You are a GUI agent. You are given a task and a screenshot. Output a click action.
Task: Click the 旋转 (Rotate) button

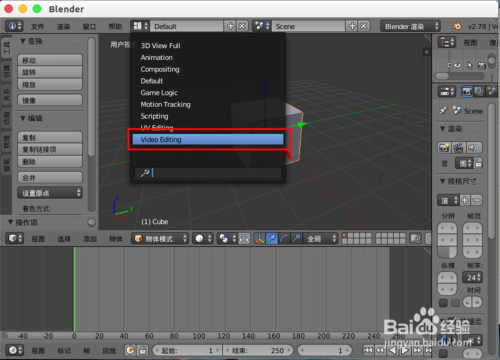50,72
